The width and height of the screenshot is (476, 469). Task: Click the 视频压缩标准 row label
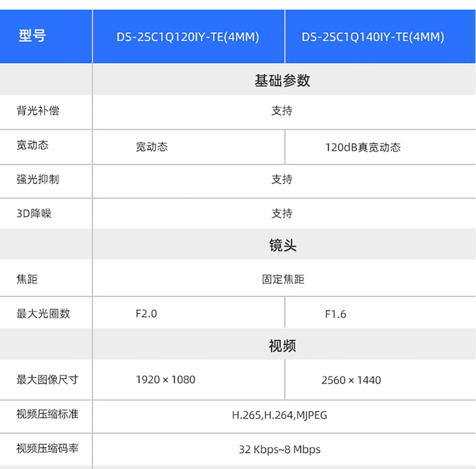[x=48, y=414]
